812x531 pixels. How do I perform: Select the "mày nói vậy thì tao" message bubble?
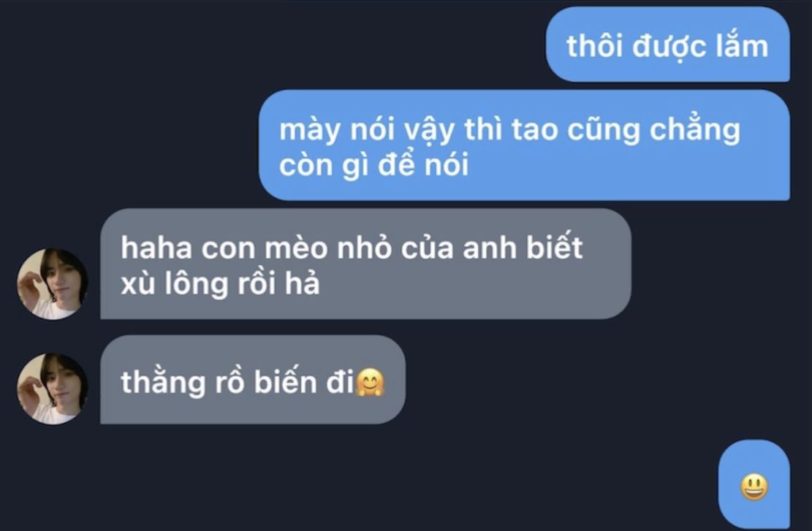[x=525, y=145]
